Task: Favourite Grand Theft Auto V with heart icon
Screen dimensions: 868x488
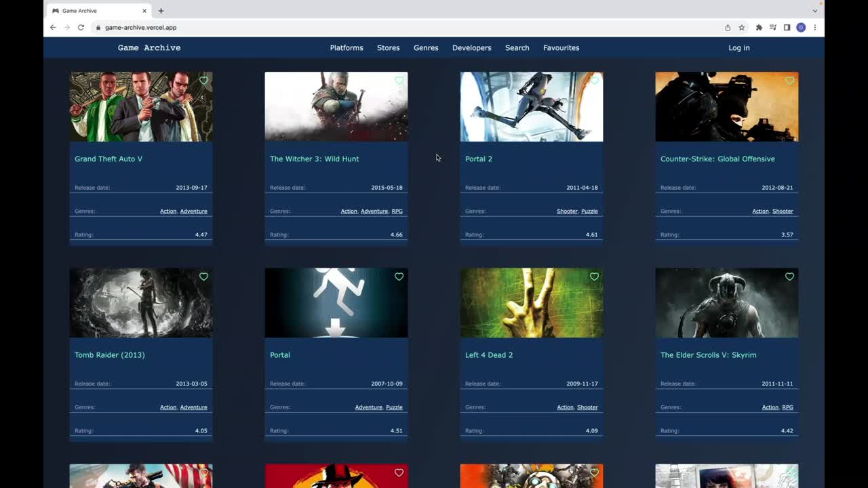Action: pos(203,81)
